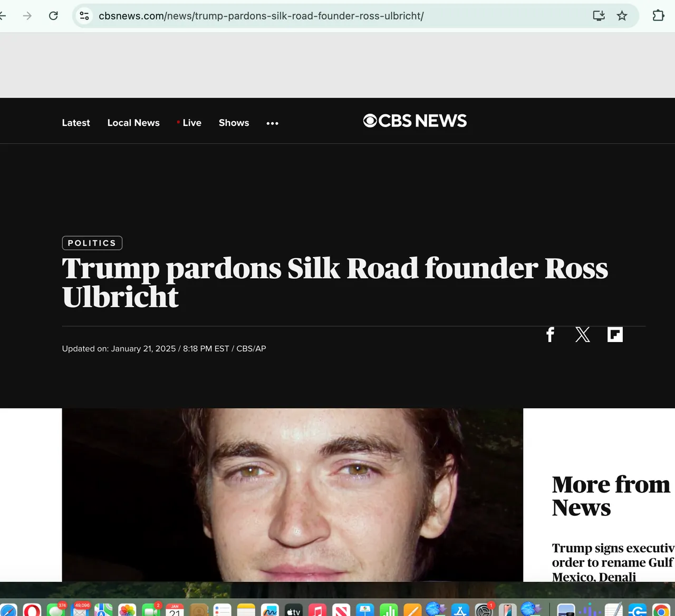Open Opera from the dock
This screenshot has width=675, height=616.
point(32,610)
